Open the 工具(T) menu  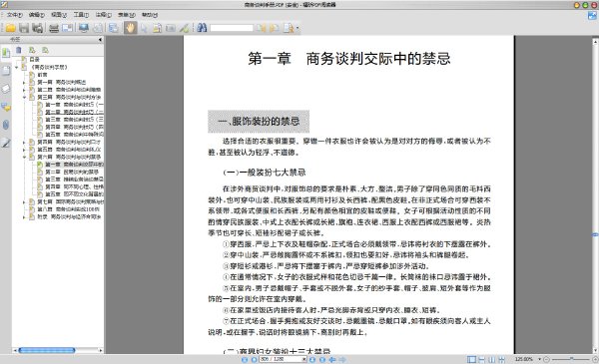[x=81, y=15]
